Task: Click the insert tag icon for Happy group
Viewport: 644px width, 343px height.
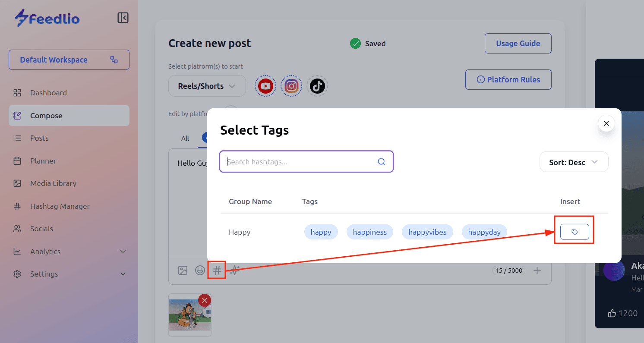Action: pos(575,232)
